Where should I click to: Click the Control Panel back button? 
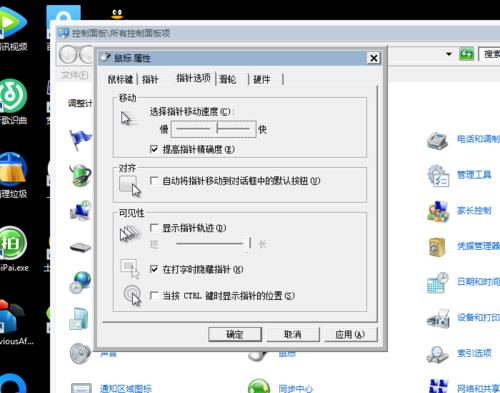pyautogui.click(x=68, y=55)
